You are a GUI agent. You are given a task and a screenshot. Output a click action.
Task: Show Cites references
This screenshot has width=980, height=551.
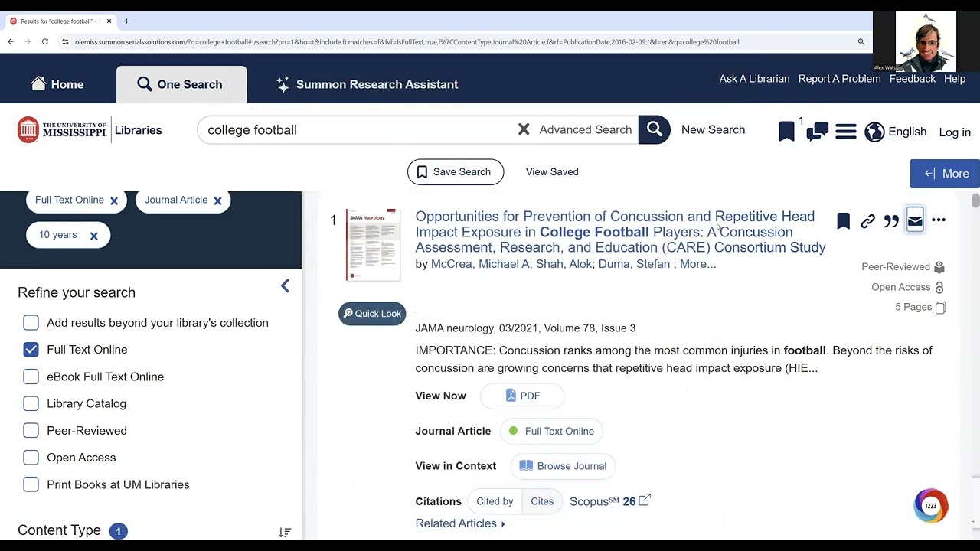pyautogui.click(x=542, y=501)
